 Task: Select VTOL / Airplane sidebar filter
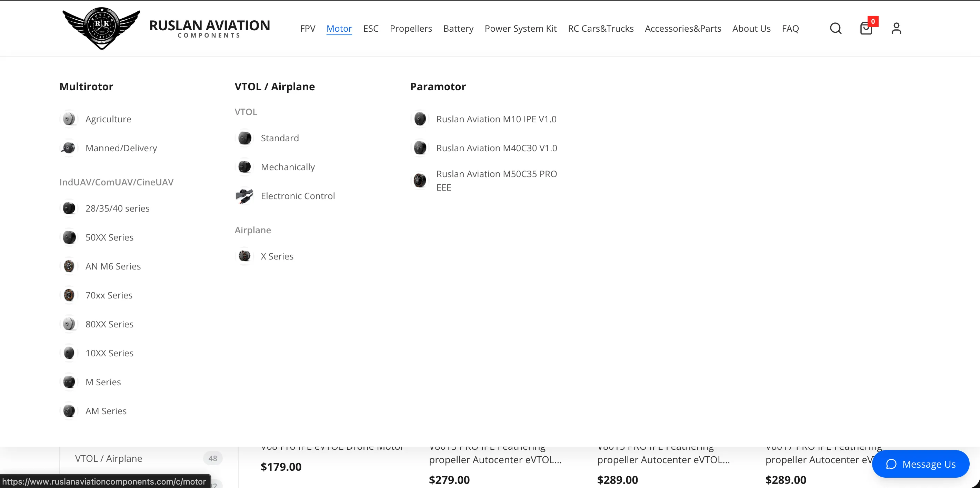point(109,458)
